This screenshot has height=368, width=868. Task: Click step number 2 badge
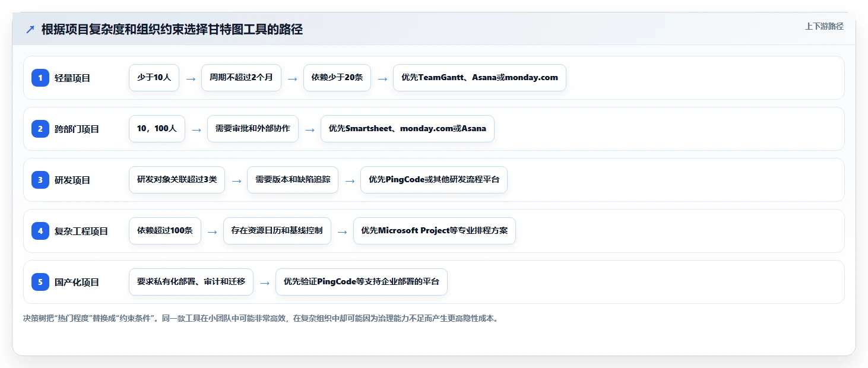coord(40,129)
